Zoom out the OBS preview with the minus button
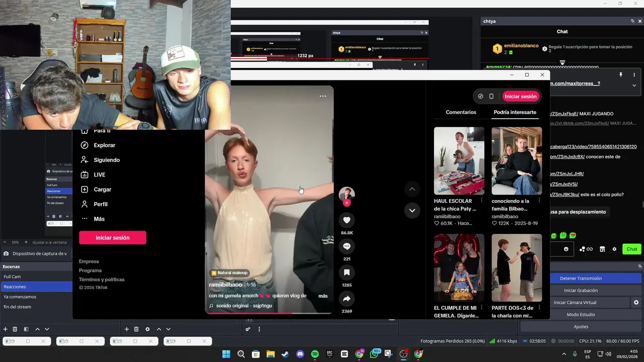644x362 pixels. point(5,242)
